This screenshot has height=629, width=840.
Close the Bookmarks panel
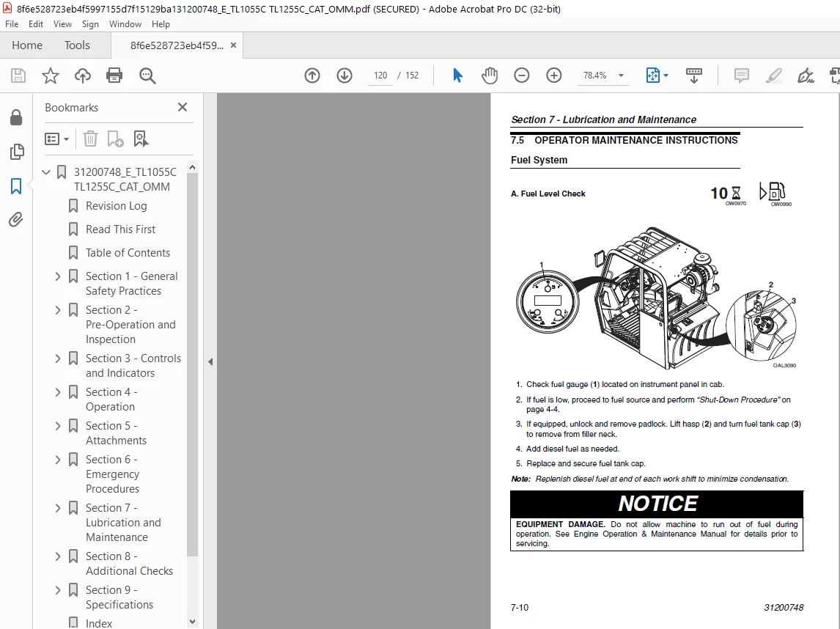coord(183,107)
